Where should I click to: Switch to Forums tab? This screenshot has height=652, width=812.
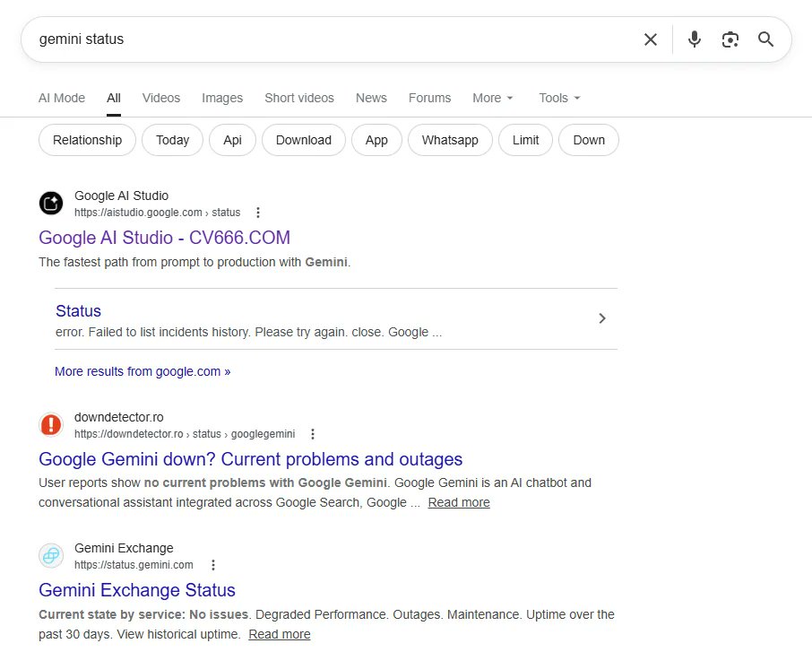coord(430,98)
